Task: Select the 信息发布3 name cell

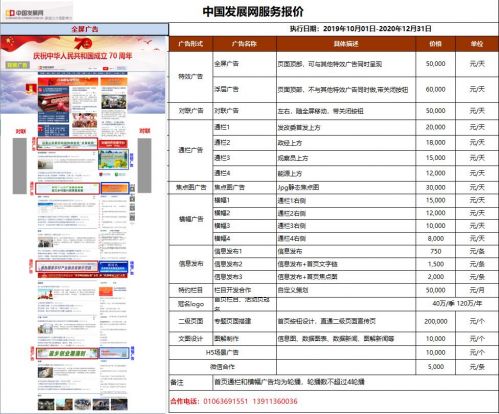Action: (244, 277)
